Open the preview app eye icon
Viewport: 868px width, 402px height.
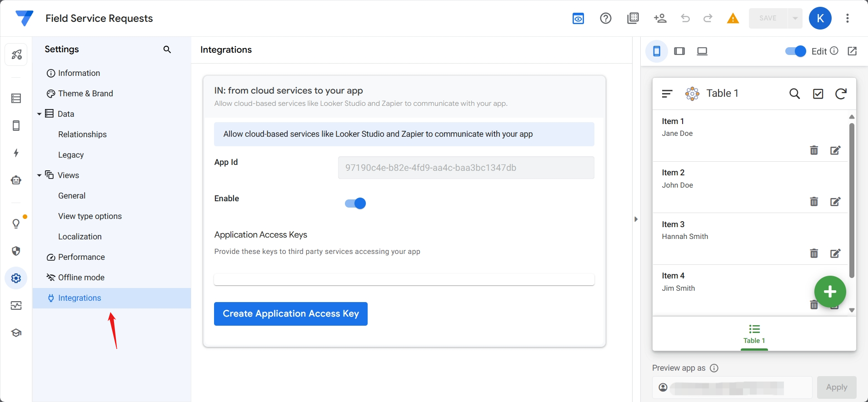tap(578, 19)
